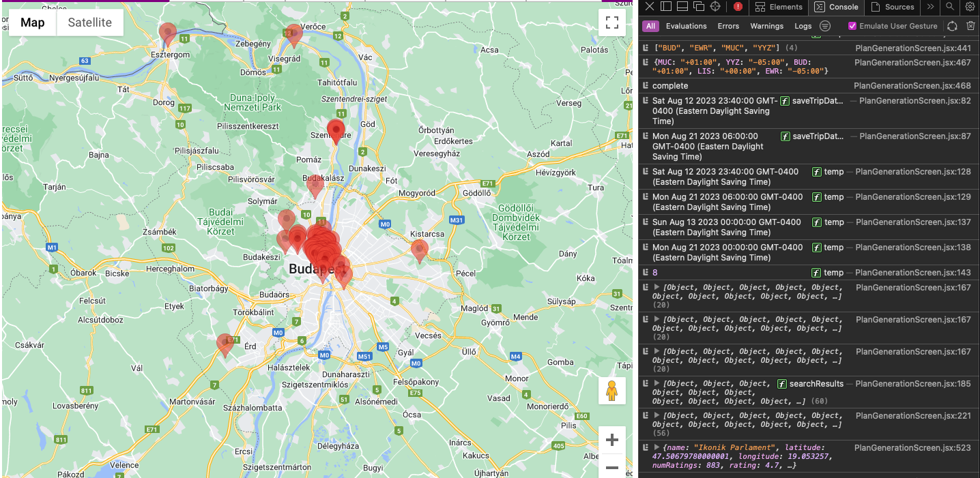
Task: Expand the array of 56 objects
Action: tap(657, 416)
